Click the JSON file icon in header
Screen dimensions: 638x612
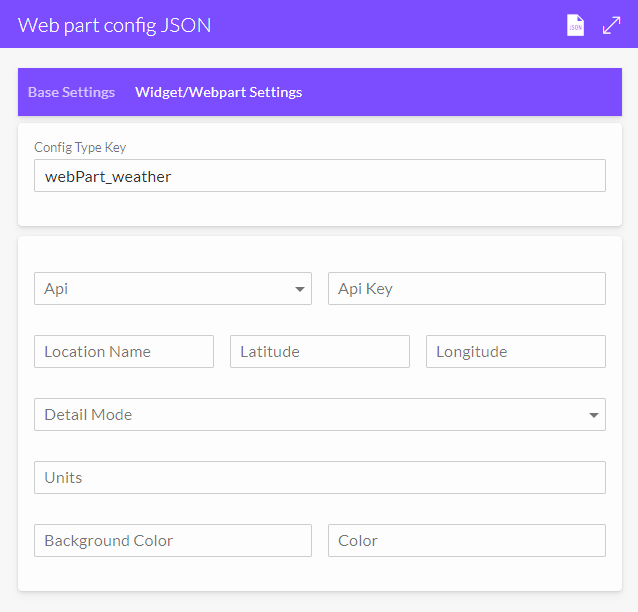pyautogui.click(x=575, y=25)
